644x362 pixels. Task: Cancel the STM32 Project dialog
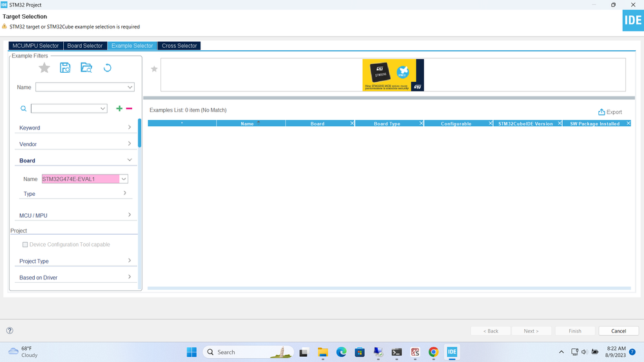(x=618, y=331)
